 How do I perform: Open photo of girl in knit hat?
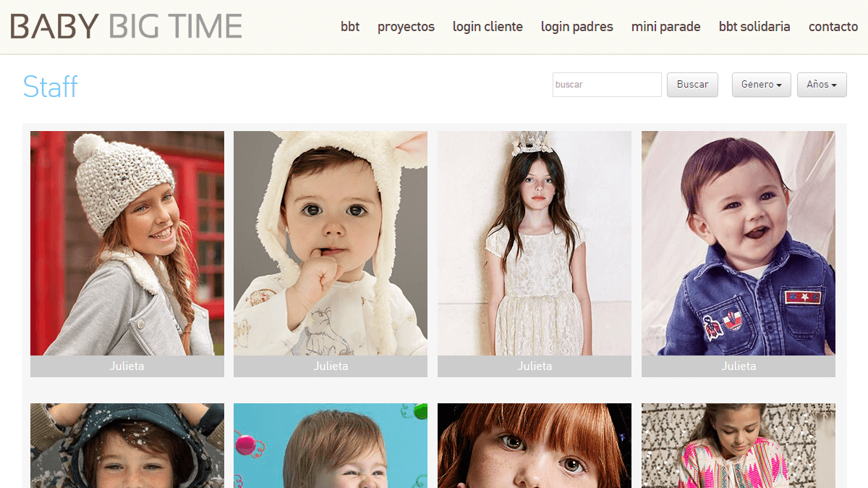click(x=127, y=243)
